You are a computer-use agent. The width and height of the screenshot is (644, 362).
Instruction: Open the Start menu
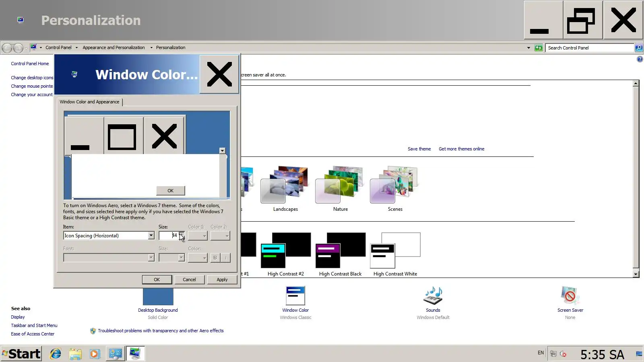click(x=21, y=354)
